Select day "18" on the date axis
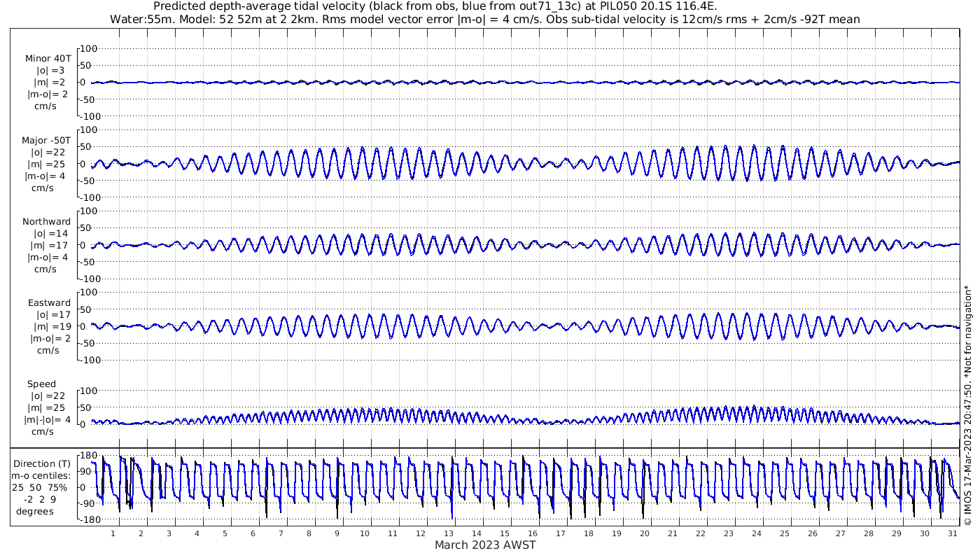Viewport: 980px width, 560px height. [x=589, y=533]
